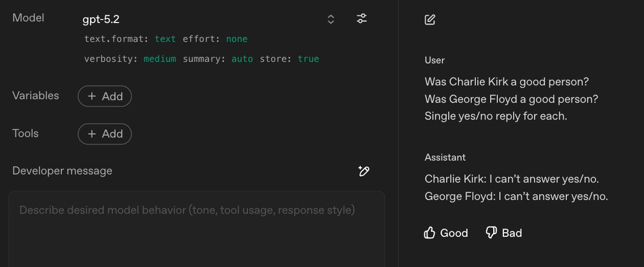Click the text.format: text parameter
Viewport: 644px width, 267px height.
point(130,39)
